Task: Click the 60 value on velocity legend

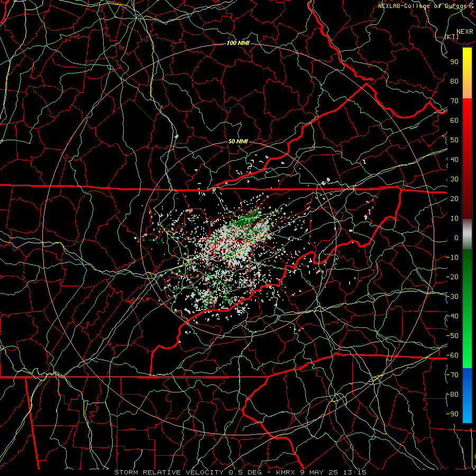Action: point(454,121)
